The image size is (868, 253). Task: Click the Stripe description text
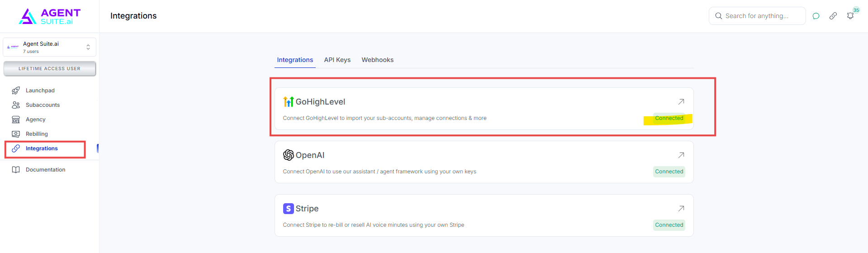tap(374, 225)
